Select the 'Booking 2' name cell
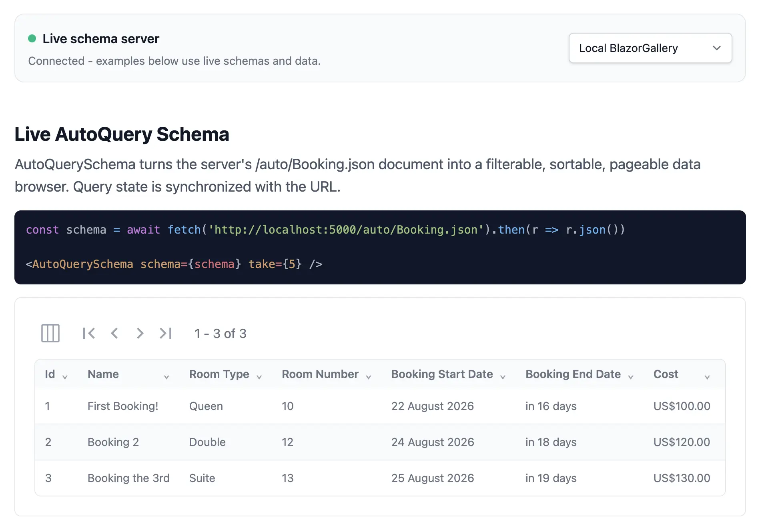 (113, 442)
